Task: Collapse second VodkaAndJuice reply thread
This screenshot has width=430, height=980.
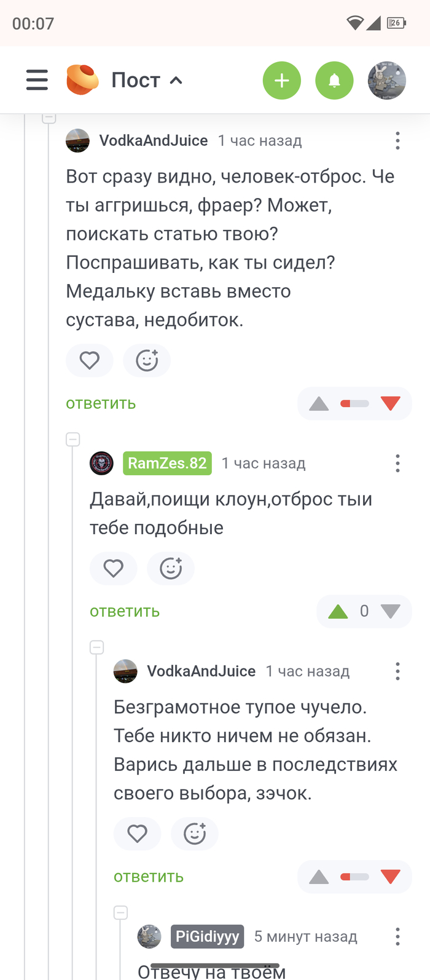Action: (x=97, y=647)
